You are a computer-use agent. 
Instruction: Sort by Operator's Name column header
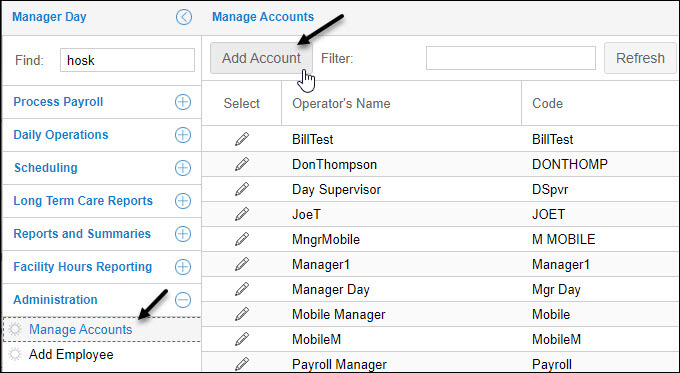(341, 103)
